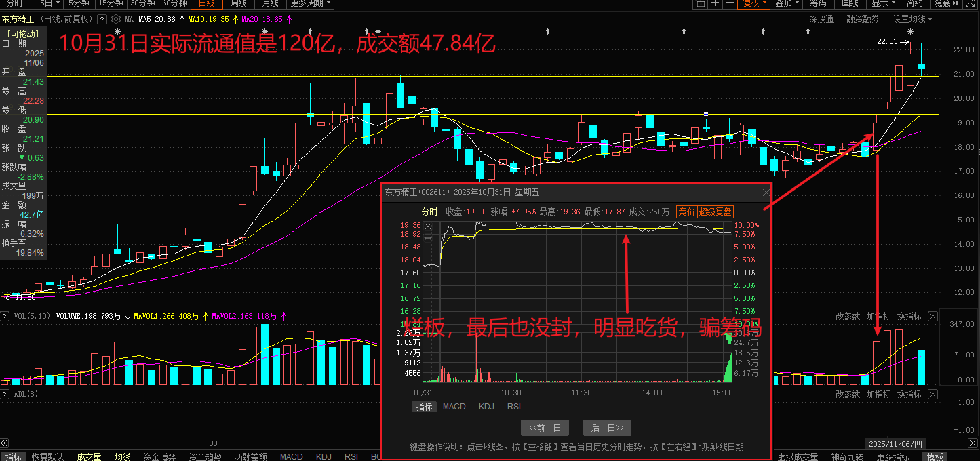Viewport: 980px width, 461px height.
Task: Switch to the 15分钟 period tab
Action: click(111, 3)
